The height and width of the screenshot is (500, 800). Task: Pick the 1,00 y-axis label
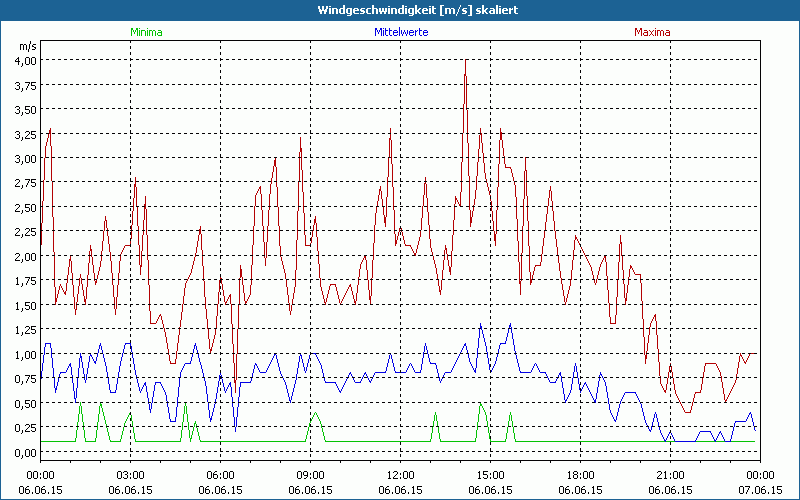[x=25, y=354]
